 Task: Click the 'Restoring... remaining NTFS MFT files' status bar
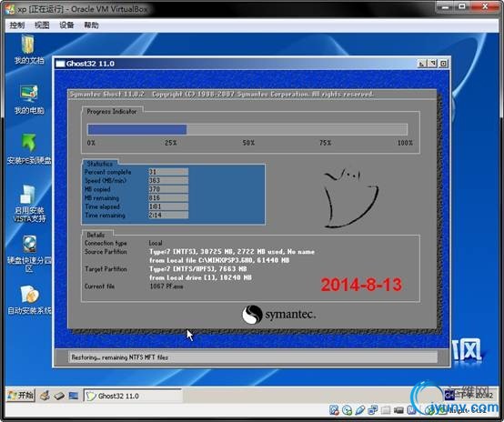point(253,357)
